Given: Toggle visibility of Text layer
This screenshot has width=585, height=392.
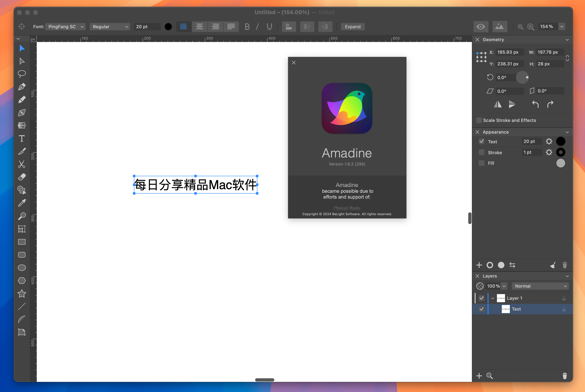Looking at the screenshot, I should pos(481,309).
